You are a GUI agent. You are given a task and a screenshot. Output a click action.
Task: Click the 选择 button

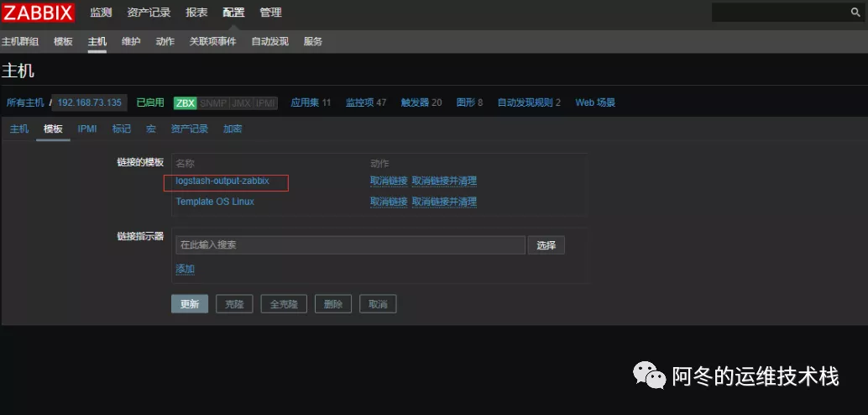pyautogui.click(x=546, y=245)
